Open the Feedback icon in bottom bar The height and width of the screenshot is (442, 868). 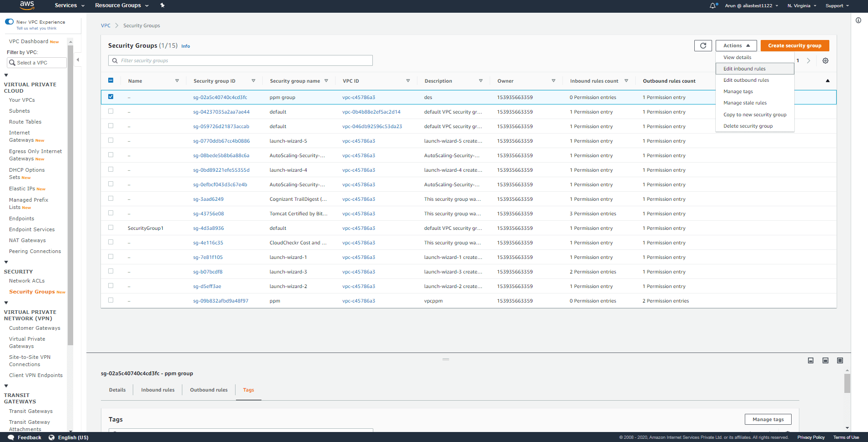click(11, 437)
